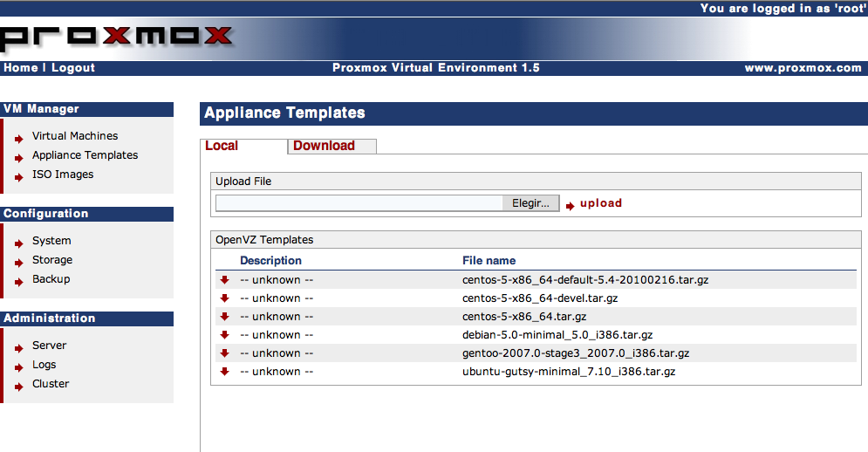
Task: Click the Proxmox logo
Action: pyautogui.click(x=118, y=37)
